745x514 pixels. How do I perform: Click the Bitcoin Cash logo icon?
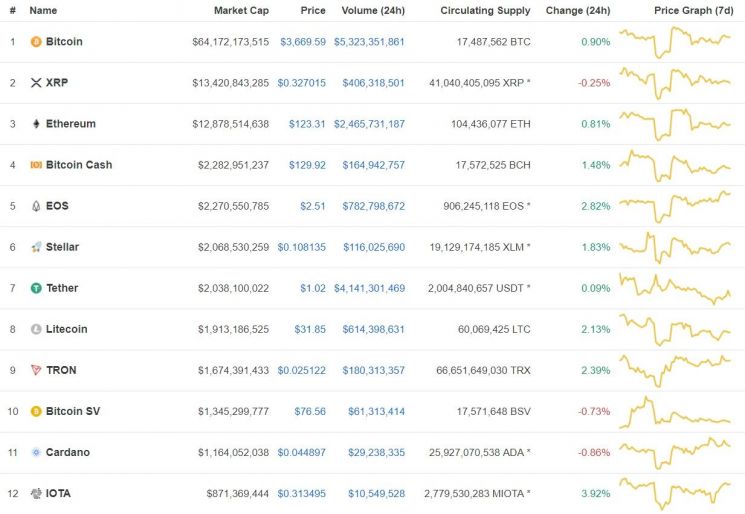36,165
